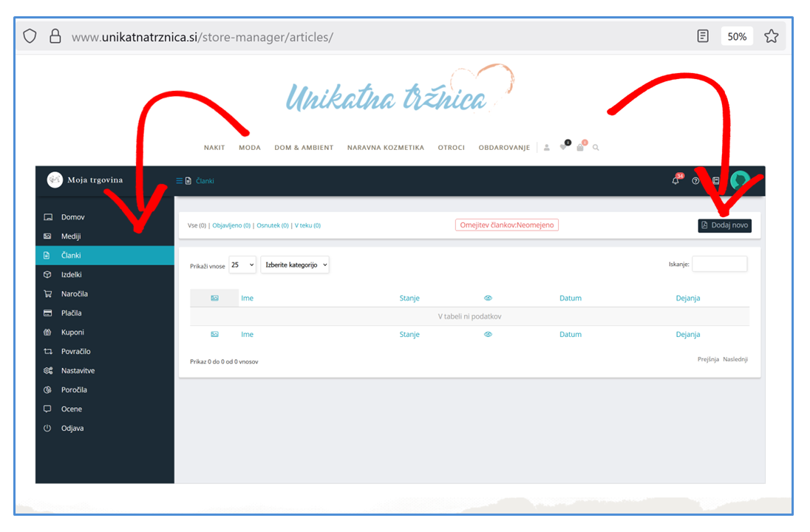Click the browser bookmark star icon
Image resolution: width=810 pixels, height=532 pixels.
click(x=771, y=36)
